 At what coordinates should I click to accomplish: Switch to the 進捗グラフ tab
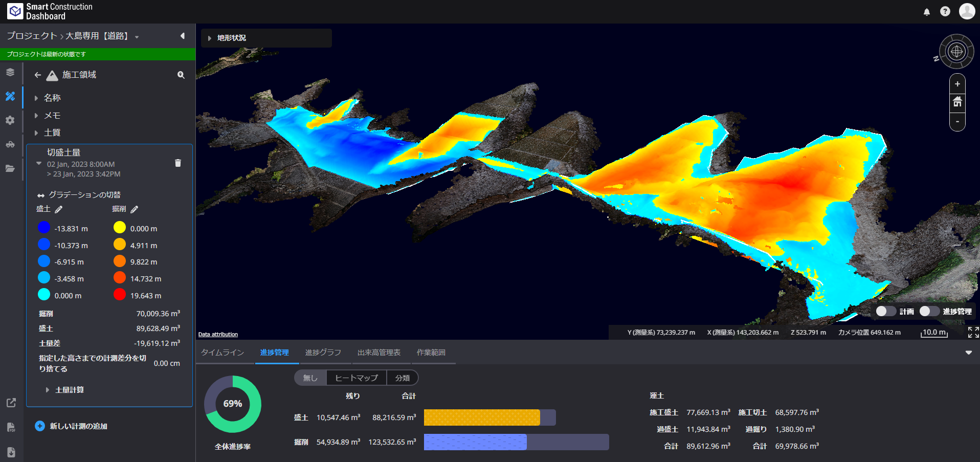pyautogui.click(x=323, y=353)
